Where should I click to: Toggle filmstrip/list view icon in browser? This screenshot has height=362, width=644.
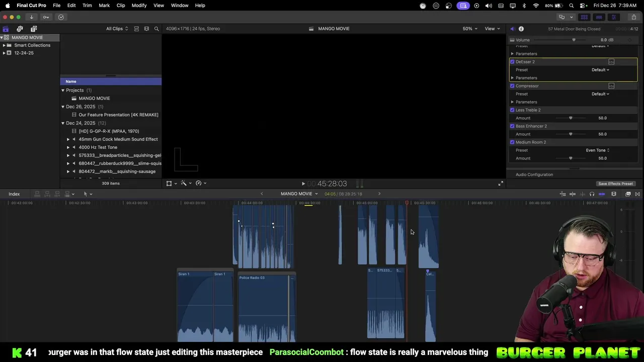point(146,29)
